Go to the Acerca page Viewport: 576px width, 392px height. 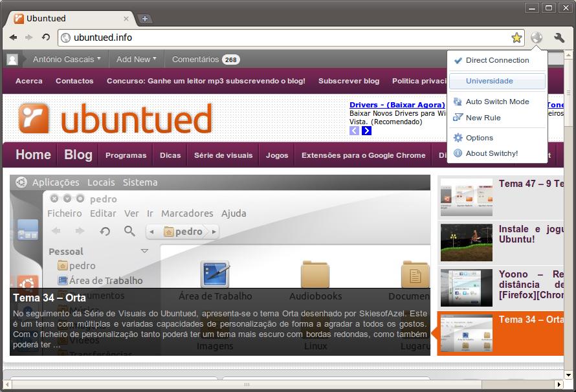(28, 81)
